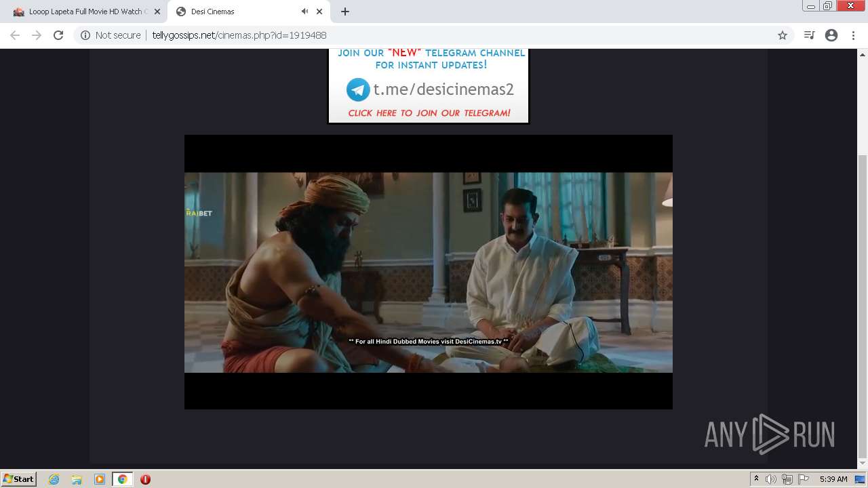Open the network tray icon
The image size is (868, 488).
coord(787,479)
